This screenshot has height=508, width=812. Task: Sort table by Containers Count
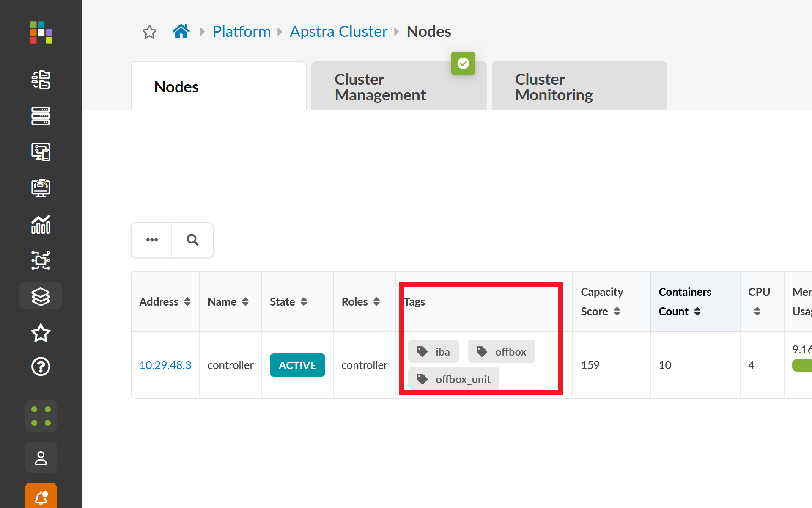point(697,312)
